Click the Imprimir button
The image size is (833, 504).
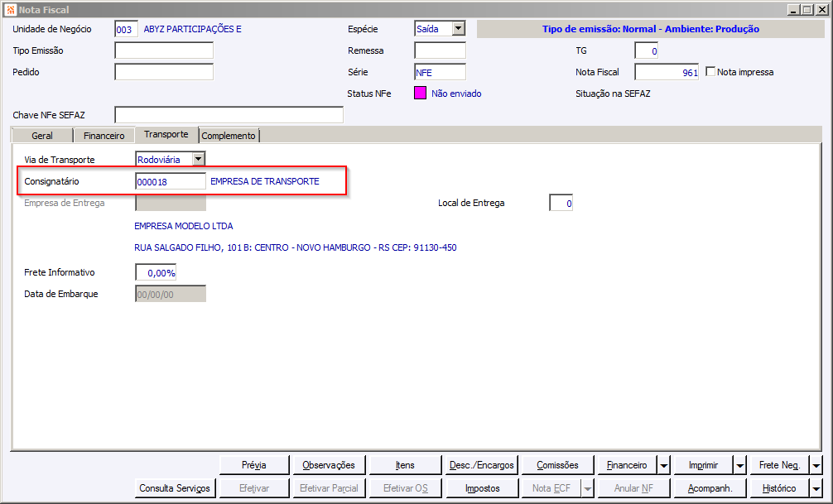point(703,465)
